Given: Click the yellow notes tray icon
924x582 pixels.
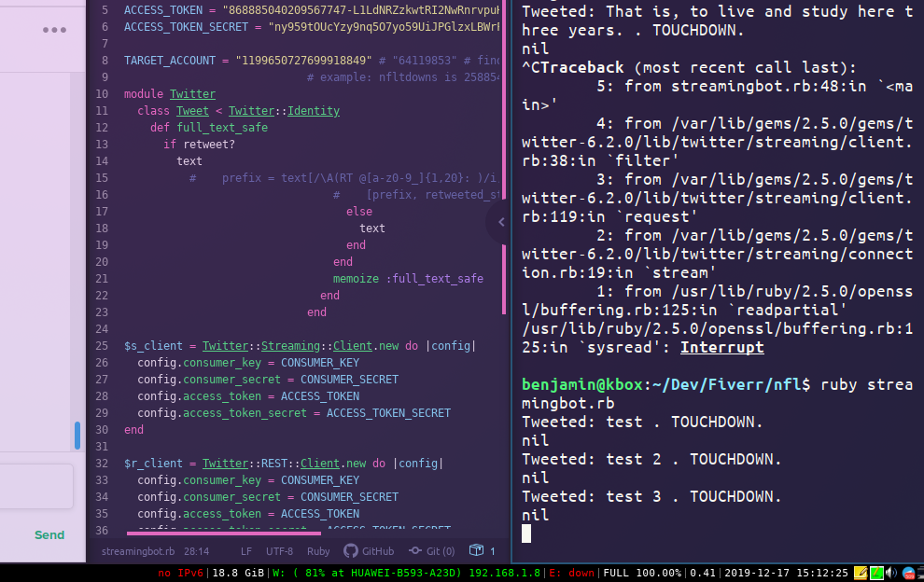Looking at the screenshot, I should click(x=861, y=573).
